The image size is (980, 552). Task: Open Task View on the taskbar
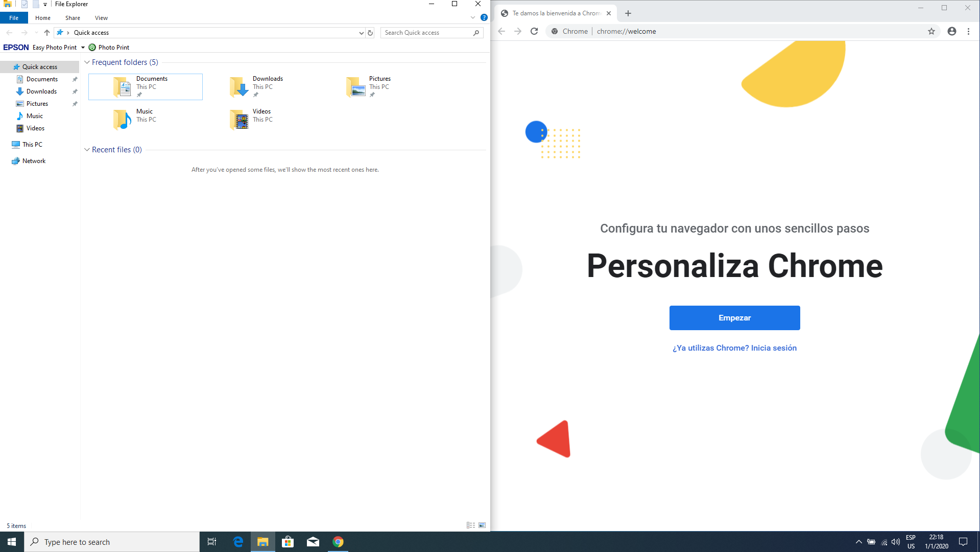point(211,542)
